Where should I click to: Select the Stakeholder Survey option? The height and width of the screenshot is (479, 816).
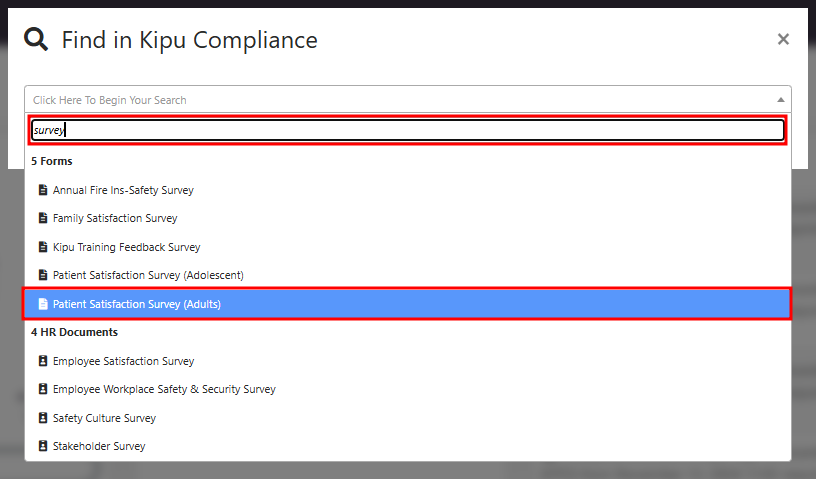click(x=99, y=446)
